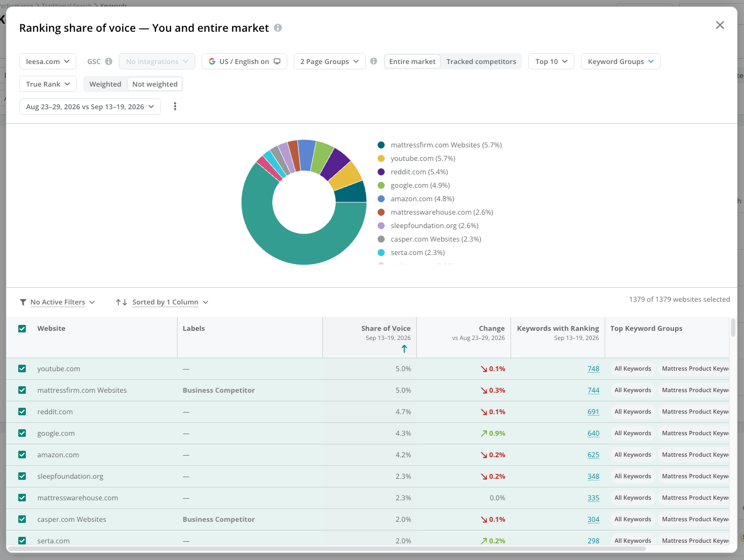Image resolution: width=744 pixels, height=560 pixels.
Task: Uncheck the youtube.com row checkbox
Action: point(22,368)
